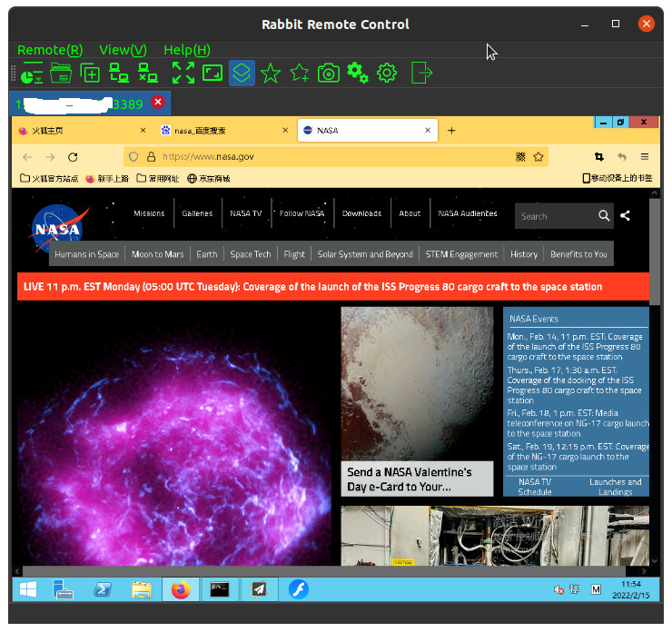Open PowerShell from the remote taskbar
The image size is (672, 632).
[x=103, y=589]
